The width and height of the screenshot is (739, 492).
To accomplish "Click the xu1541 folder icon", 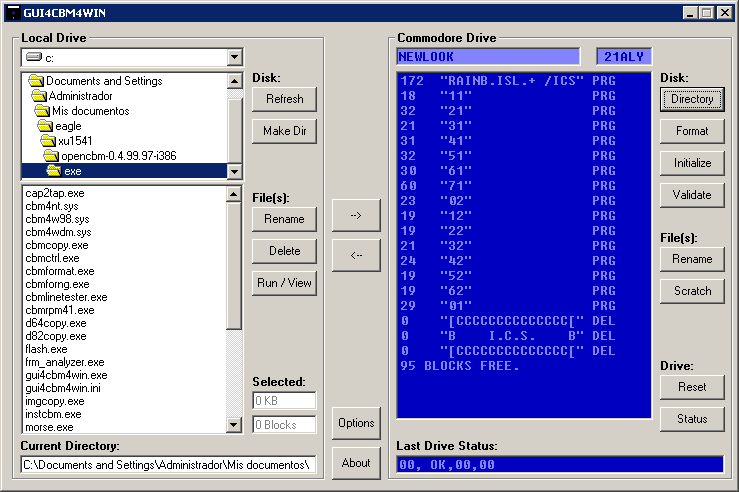I will pos(49,141).
